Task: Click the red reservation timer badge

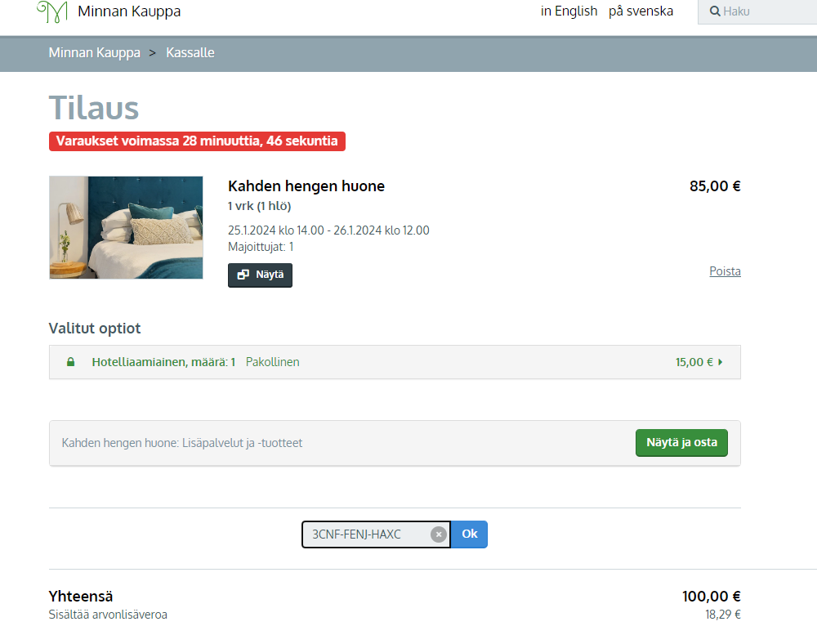Action: pos(197,141)
